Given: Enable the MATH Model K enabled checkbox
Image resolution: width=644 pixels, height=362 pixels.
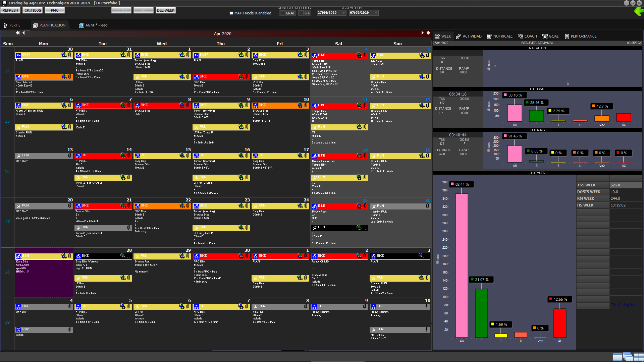Looking at the screenshot, I should [x=231, y=13].
